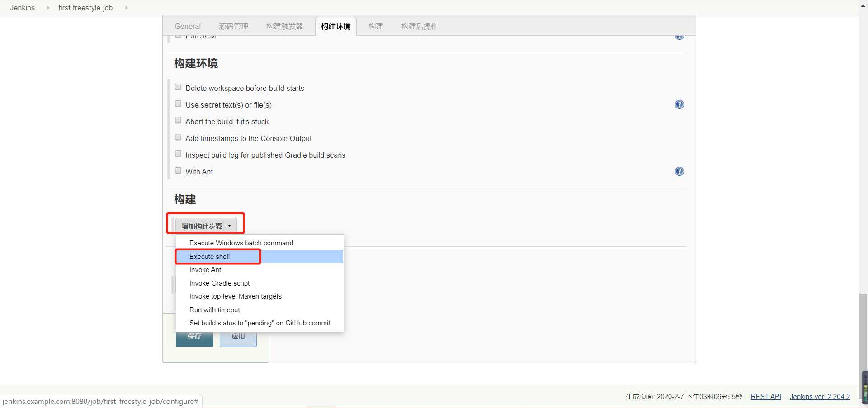Open the REST API link
This screenshot has width=868, height=408.
[766, 397]
